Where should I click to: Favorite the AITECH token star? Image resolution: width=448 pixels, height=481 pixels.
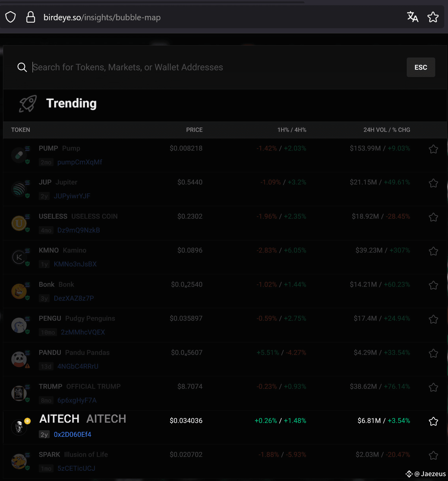pyautogui.click(x=433, y=421)
